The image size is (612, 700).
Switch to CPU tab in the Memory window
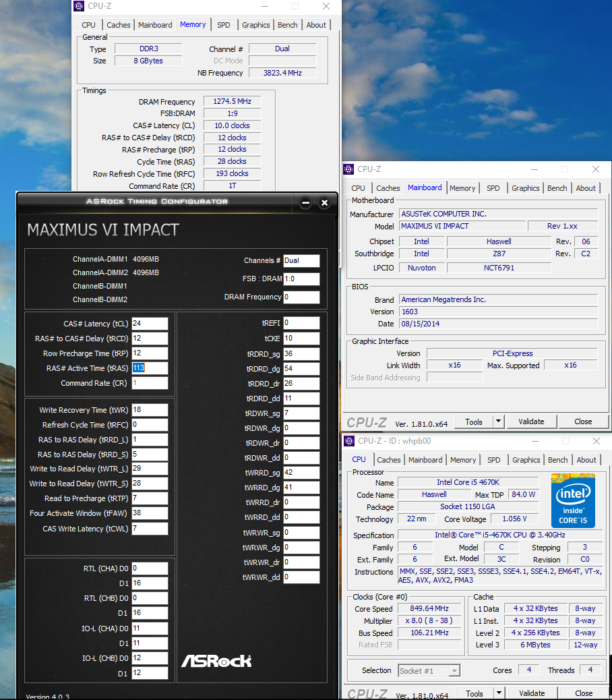pos(89,25)
